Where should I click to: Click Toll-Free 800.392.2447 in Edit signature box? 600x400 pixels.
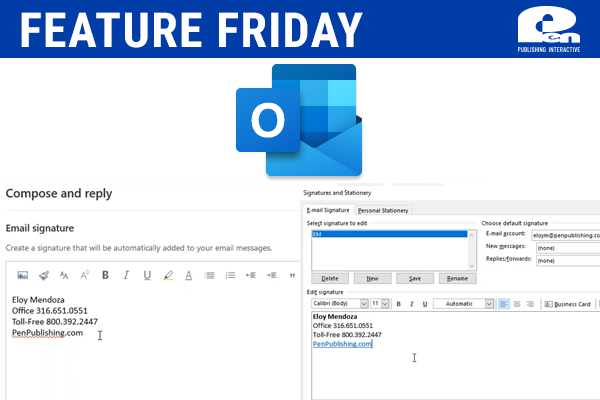click(x=347, y=335)
